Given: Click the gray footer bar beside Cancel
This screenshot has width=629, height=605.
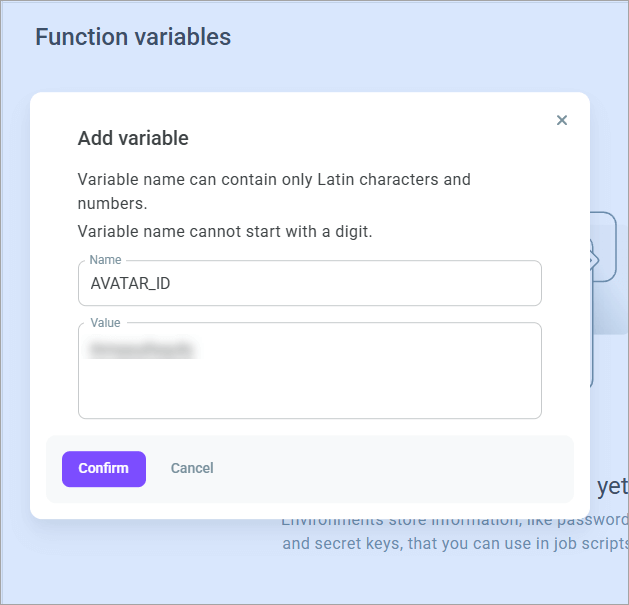Looking at the screenshot, I should coord(393,469).
